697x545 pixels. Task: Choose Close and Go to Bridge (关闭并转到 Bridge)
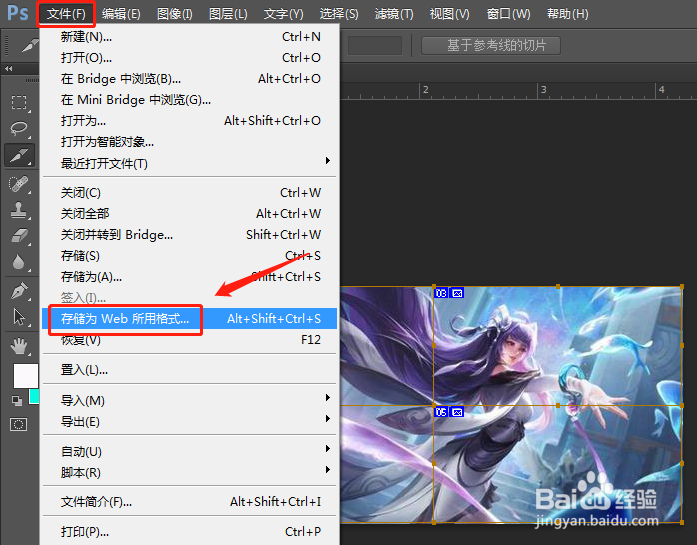pos(189,234)
